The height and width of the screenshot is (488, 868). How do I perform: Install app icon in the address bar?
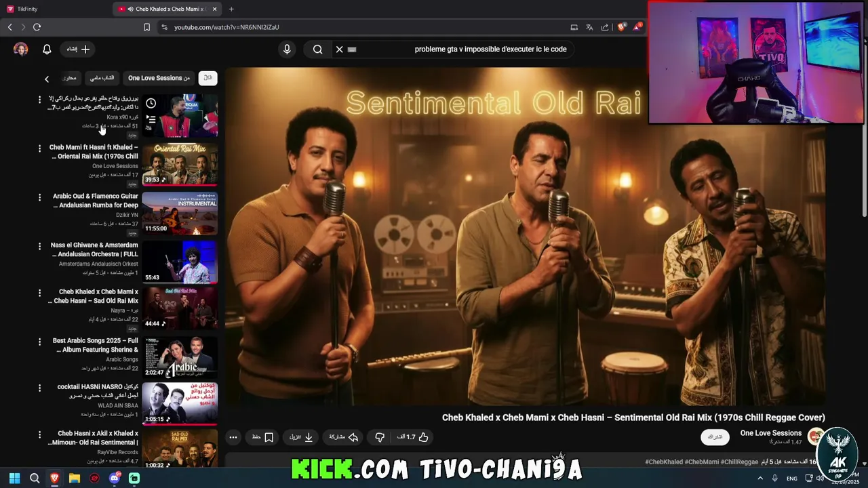(x=574, y=27)
